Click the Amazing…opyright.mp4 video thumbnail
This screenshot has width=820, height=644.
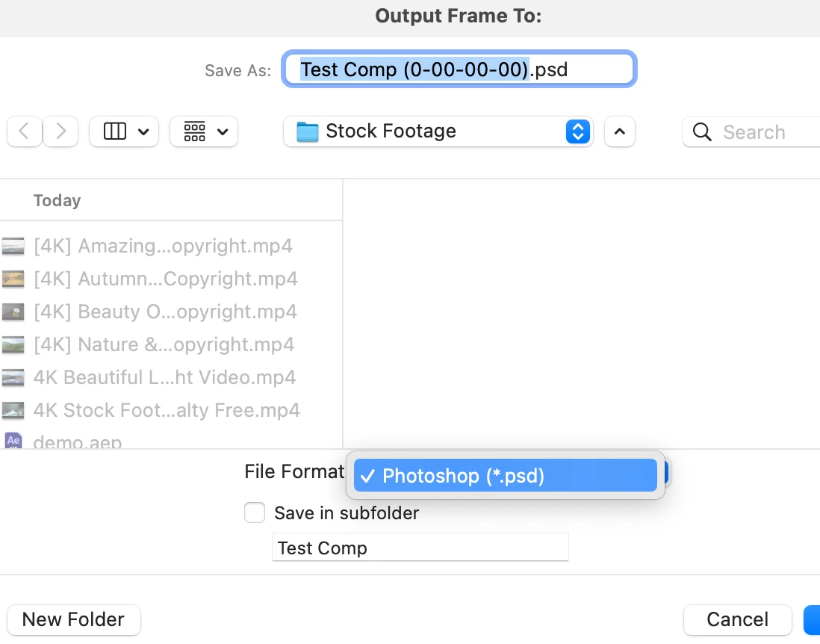click(x=13, y=247)
